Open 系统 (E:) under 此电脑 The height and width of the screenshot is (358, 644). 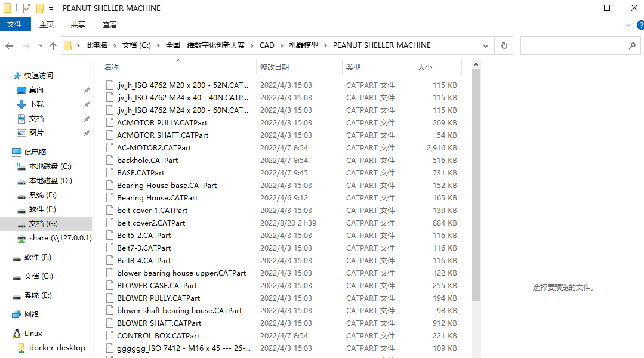tap(43, 195)
